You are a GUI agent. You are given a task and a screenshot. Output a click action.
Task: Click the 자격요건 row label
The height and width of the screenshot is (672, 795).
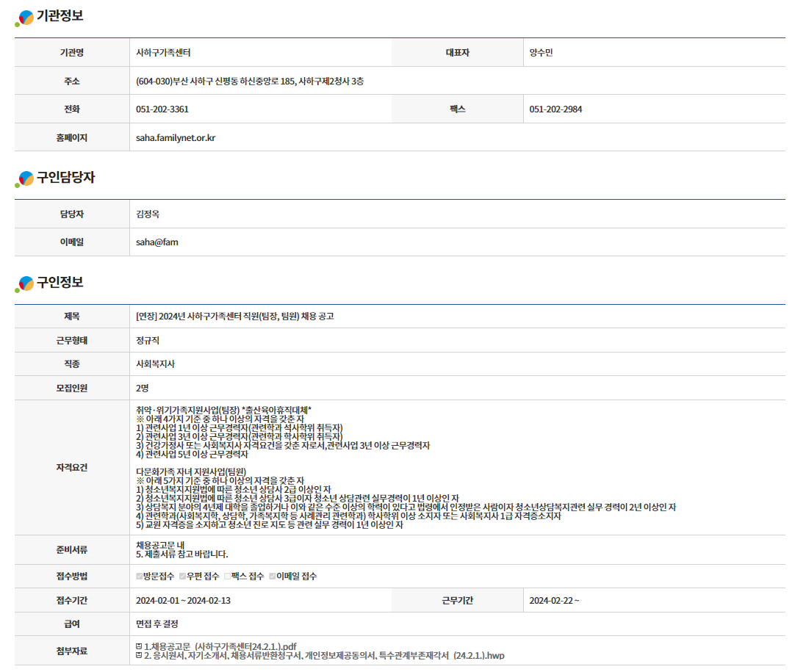pos(72,468)
